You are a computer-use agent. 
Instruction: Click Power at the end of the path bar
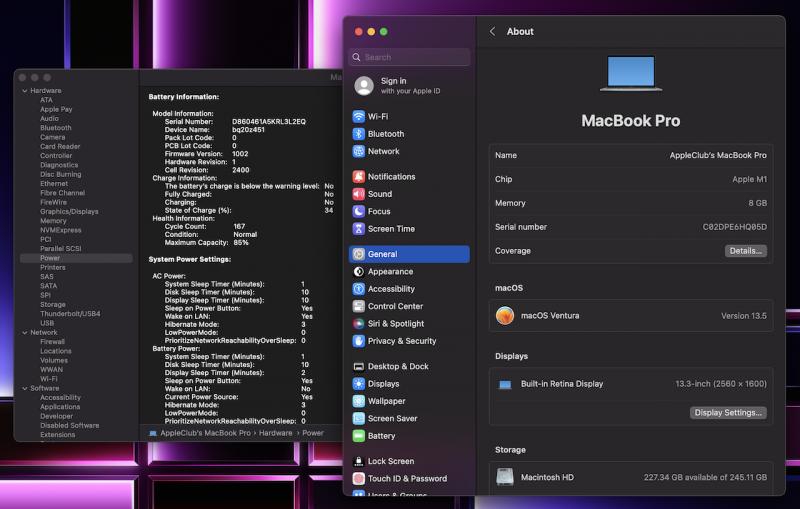click(313, 433)
